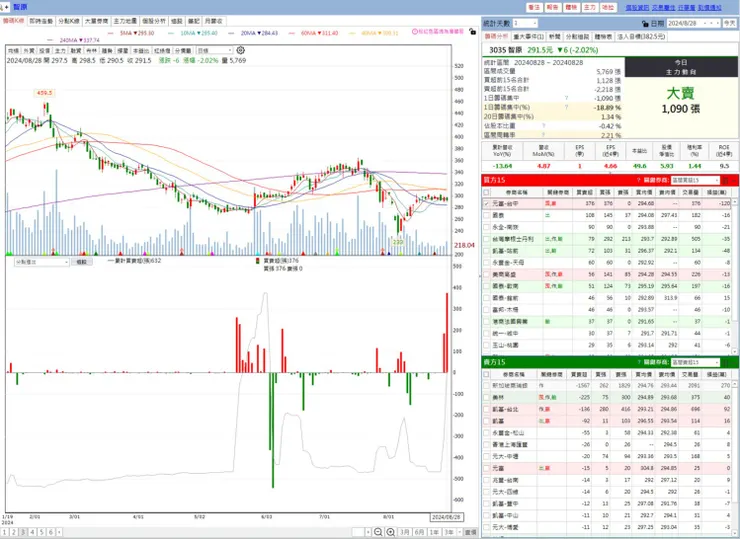740x539 pixels.
Task: Check the box for 台灣摩根士丹利 row
Action: pyautogui.click(x=487, y=239)
